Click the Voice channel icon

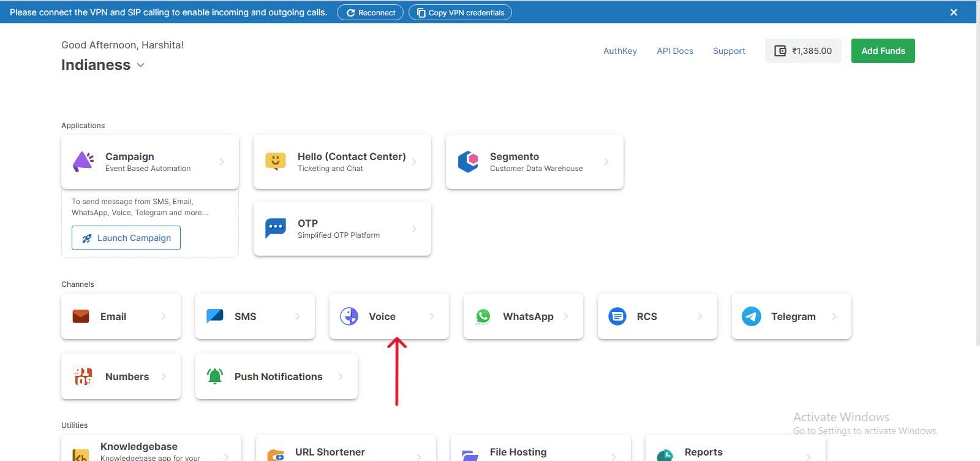pyautogui.click(x=349, y=316)
